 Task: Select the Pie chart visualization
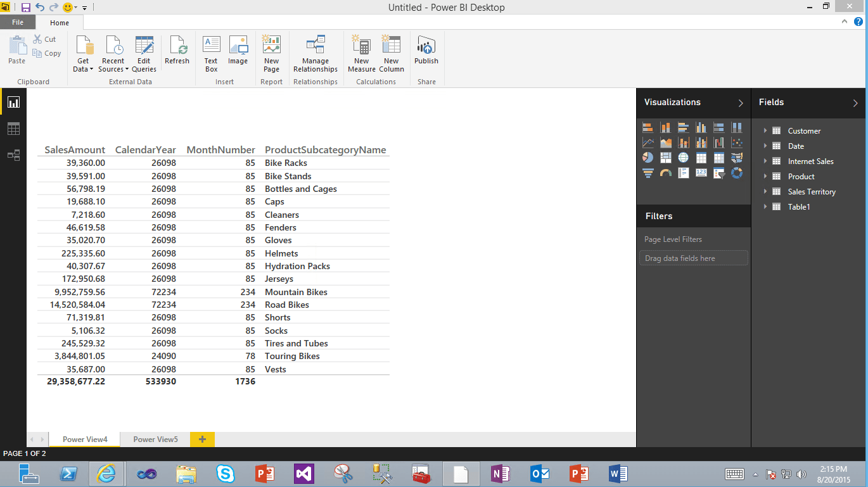tap(648, 158)
